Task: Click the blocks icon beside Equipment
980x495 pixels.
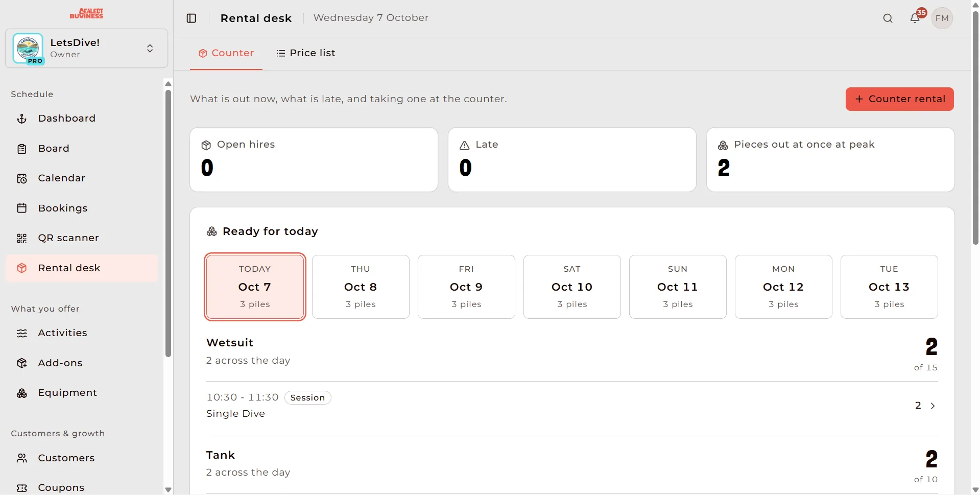Action: [x=22, y=393]
